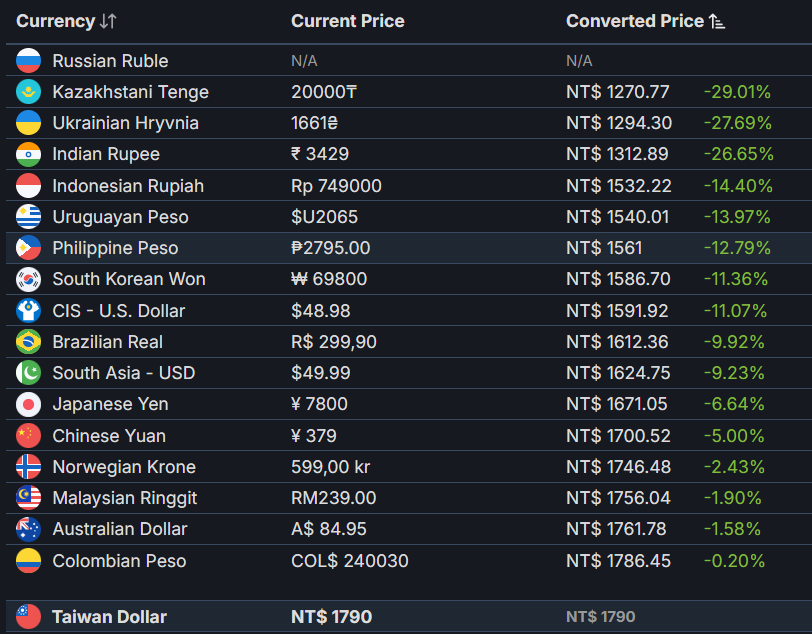Image resolution: width=812 pixels, height=634 pixels.
Task: Click the Taiwan Dollar NT$ 1790 current price
Action: click(x=331, y=616)
